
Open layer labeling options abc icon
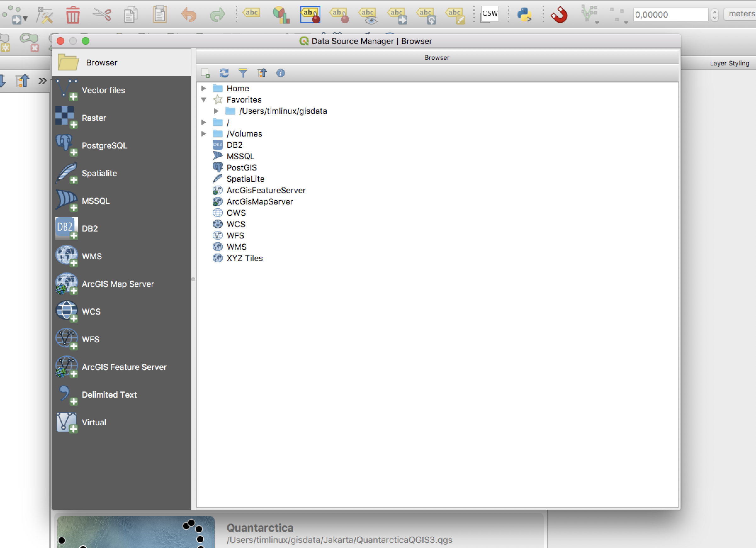251,13
